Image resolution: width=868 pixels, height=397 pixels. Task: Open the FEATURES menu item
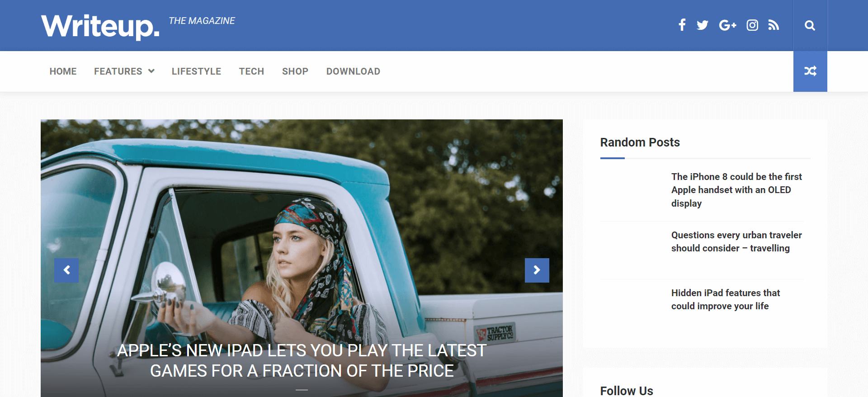(118, 71)
